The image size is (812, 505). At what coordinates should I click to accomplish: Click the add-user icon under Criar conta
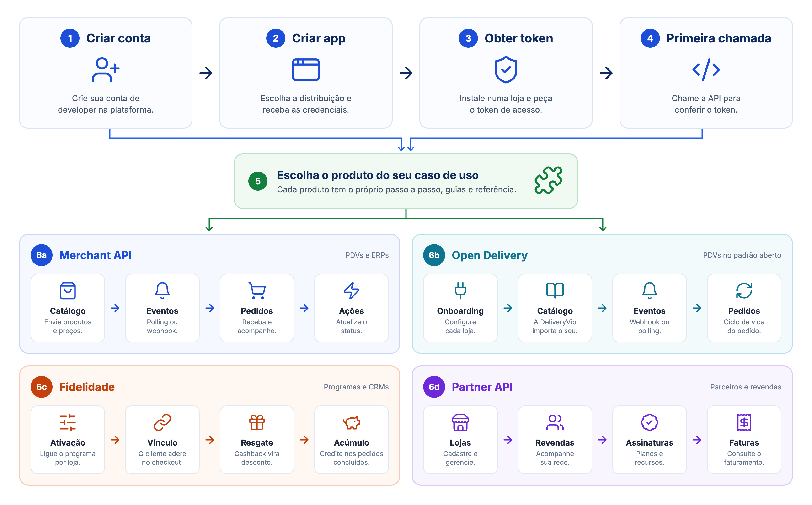click(106, 70)
